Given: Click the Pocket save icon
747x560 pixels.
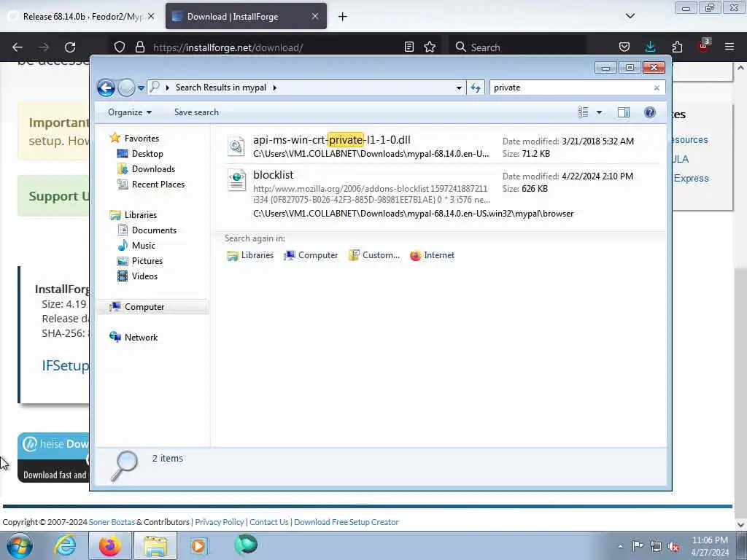Looking at the screenshot, I should coord(624,47).
